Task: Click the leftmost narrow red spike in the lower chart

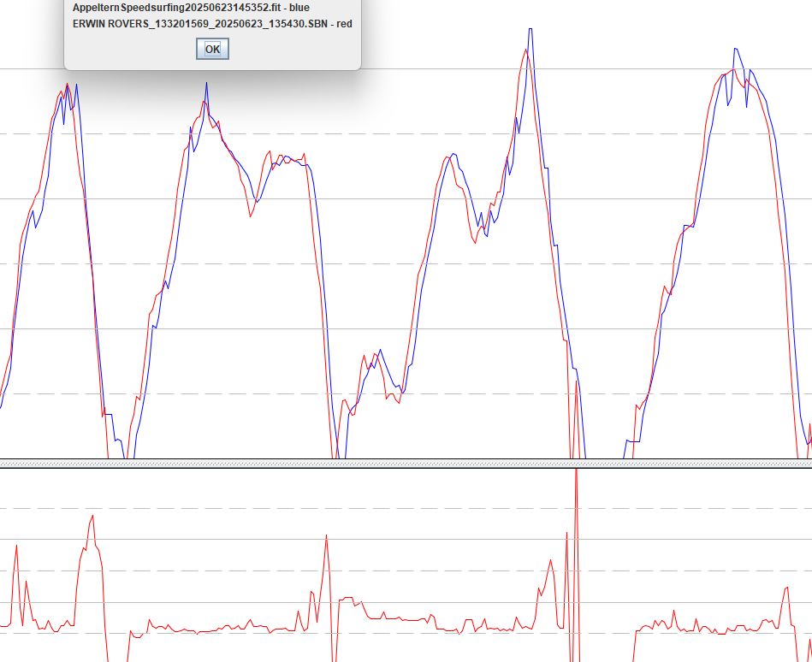Action: pyautogui.click(x=16, y=546)
